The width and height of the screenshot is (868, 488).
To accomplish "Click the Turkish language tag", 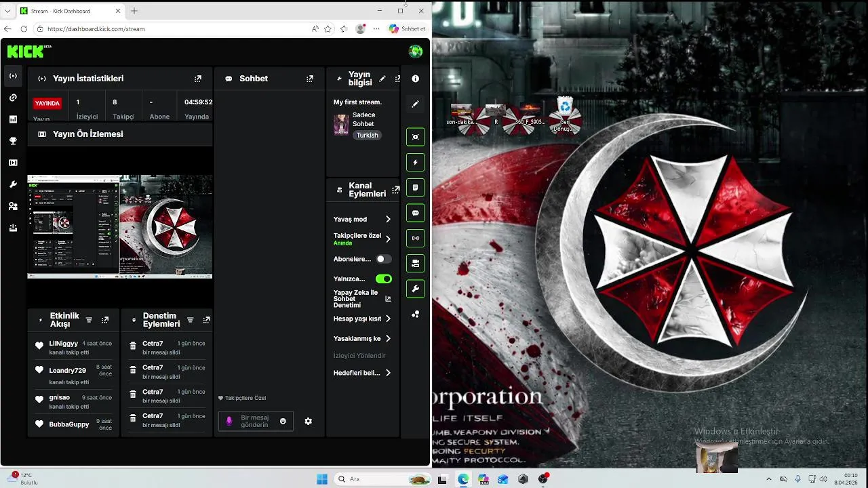I will point(367,135).
